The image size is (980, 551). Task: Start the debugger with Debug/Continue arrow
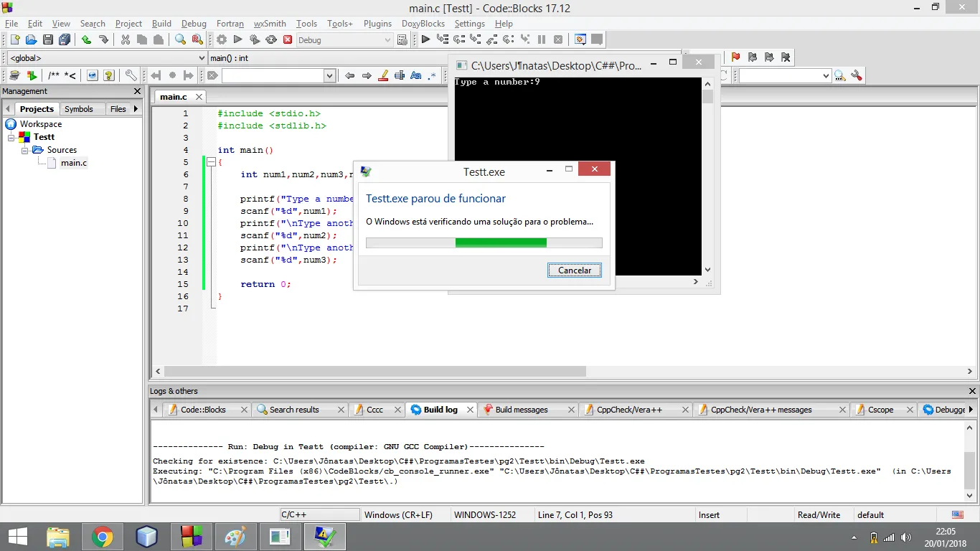pos(425,40)
